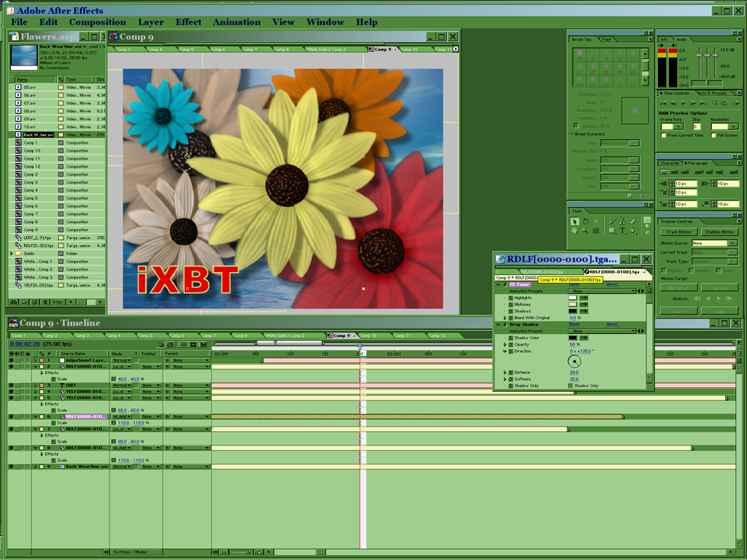Viewport: 747px width, 560px height.
Task: Expand the Opacity property in Drop Shadow
Action: tap(505, 345)
